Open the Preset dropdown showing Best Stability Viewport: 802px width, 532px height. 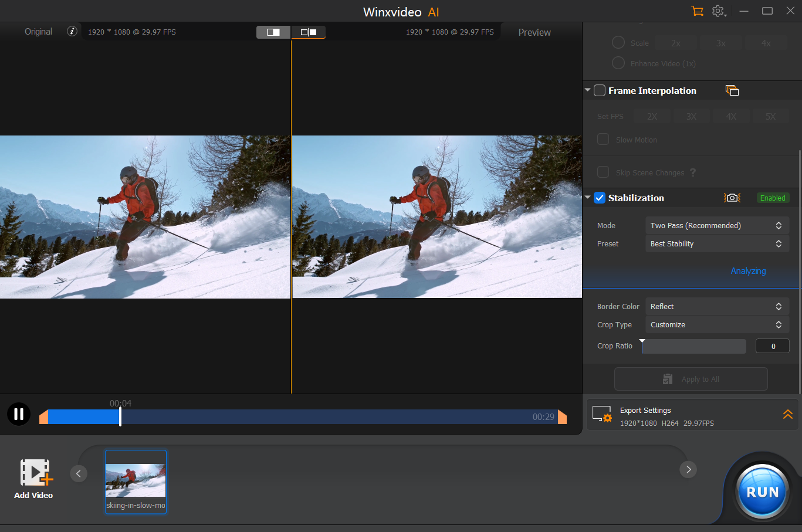coord(716,244)
